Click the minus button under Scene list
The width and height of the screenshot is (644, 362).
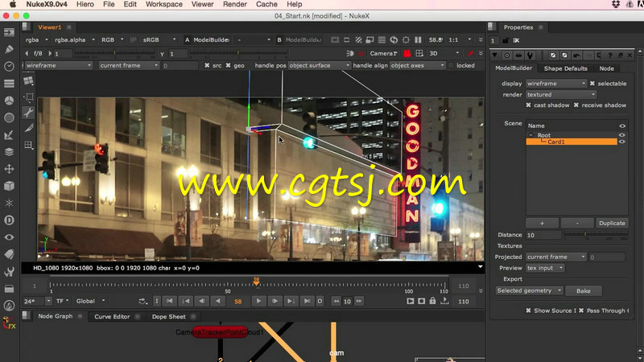pos(577,224)
